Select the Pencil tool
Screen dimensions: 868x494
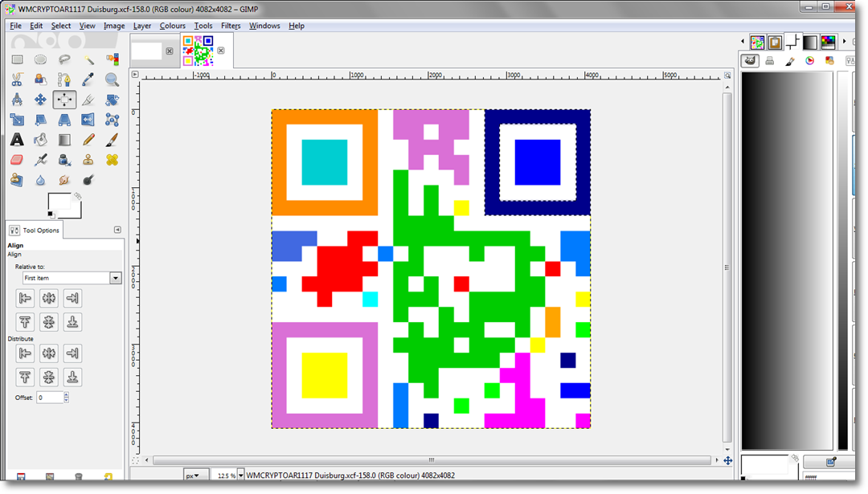pos(88,140)
